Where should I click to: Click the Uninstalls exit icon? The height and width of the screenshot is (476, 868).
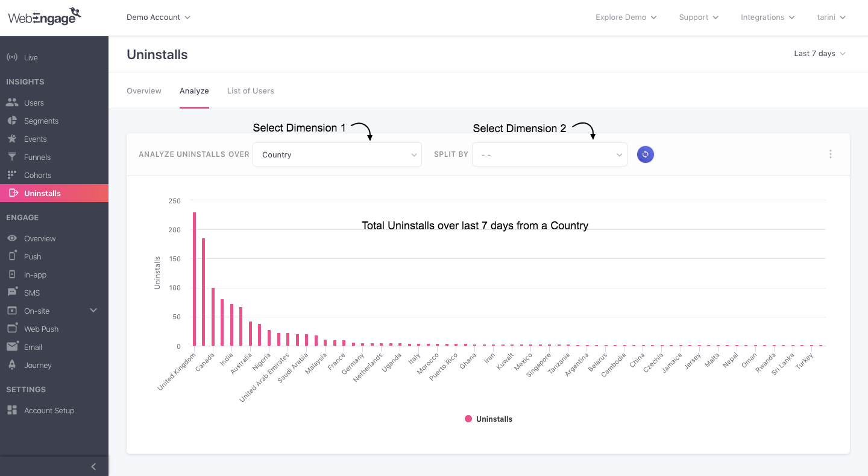click(x=14, y=193)
